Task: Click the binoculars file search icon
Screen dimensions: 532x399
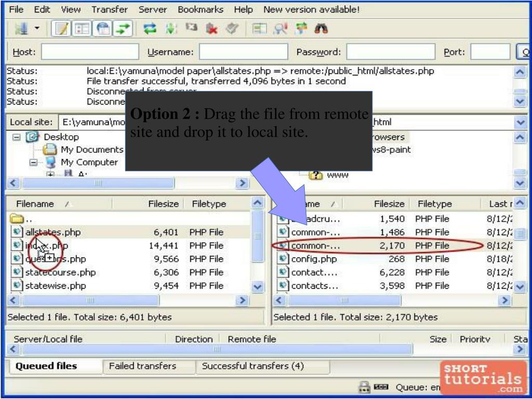Action: [x=321, y=29]
